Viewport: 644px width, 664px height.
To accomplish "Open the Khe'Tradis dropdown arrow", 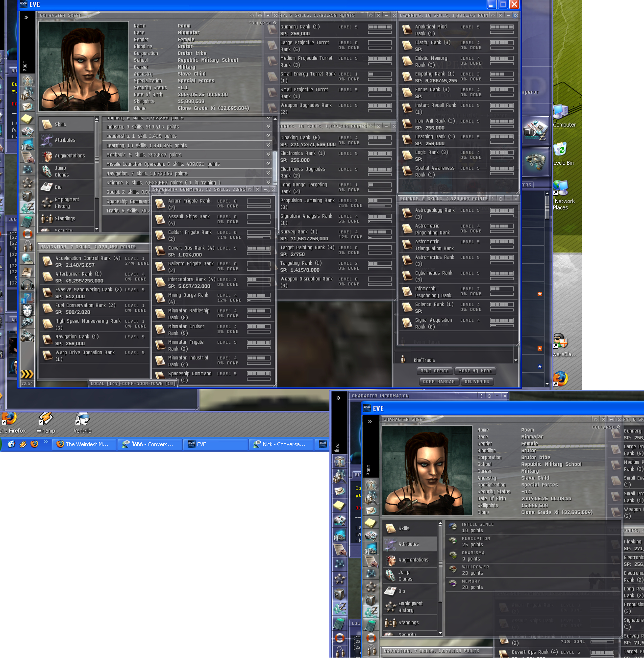I will point(516,360).
